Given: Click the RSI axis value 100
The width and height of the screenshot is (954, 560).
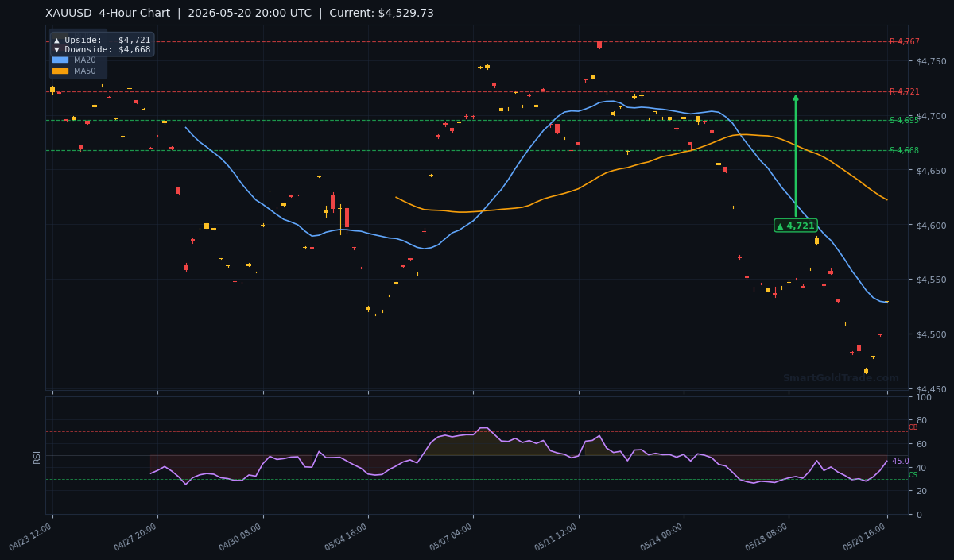Looking at the screenshot, I should point(924,396).
